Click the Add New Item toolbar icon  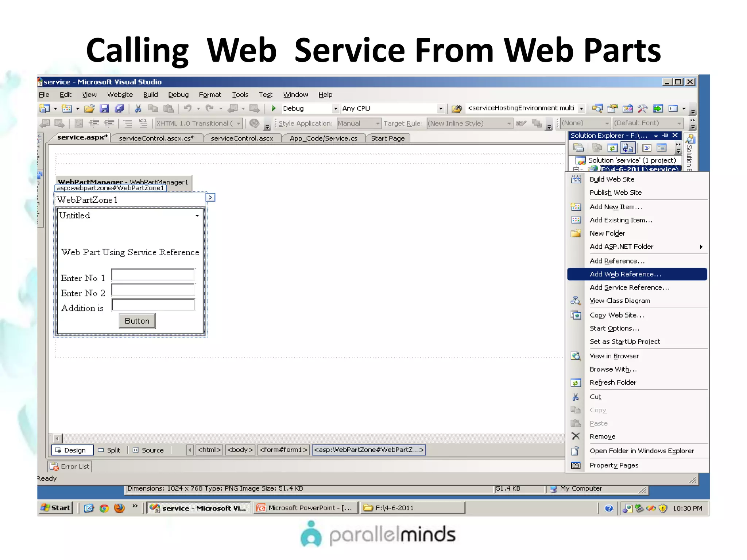click(67, 108)
